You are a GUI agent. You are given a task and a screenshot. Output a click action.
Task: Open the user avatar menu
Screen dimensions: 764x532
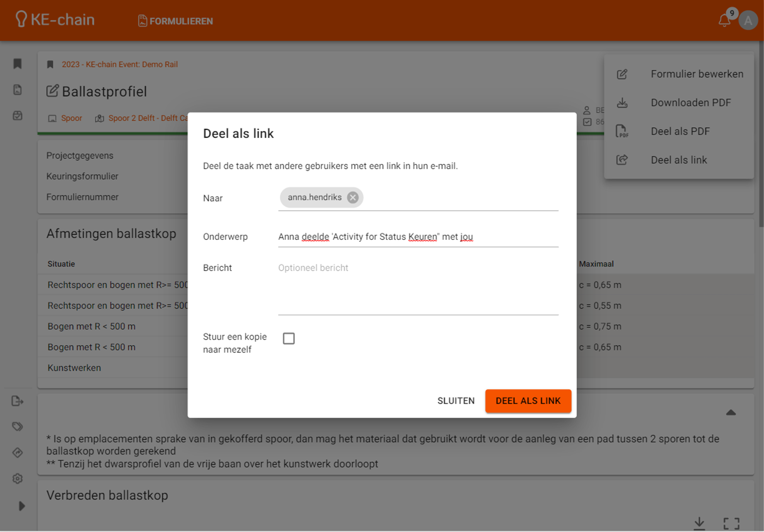pyautogui.click(x=748, y=21)
